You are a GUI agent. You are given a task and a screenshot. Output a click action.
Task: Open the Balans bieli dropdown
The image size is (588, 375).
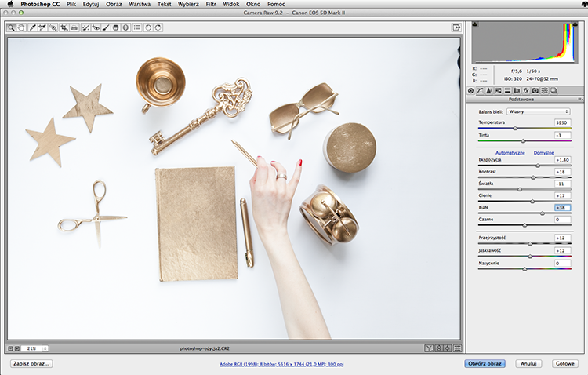pos(538,111)
